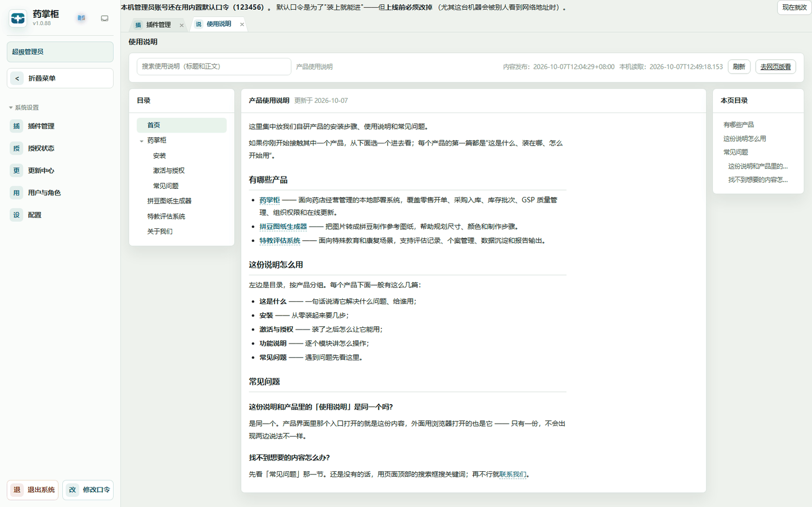Collapse the sidebar with 折叠菜单

[x=60, y=78]
